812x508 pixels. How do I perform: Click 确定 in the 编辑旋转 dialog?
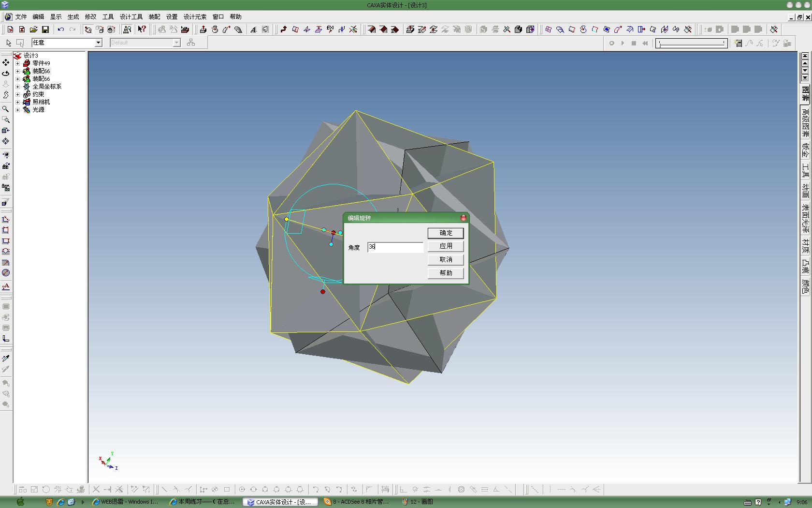pos(446,233)
